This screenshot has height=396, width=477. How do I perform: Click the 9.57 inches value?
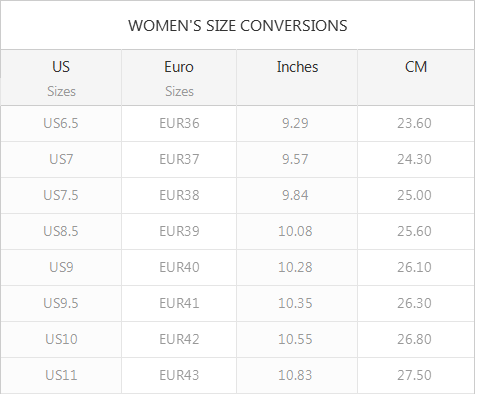295,159
